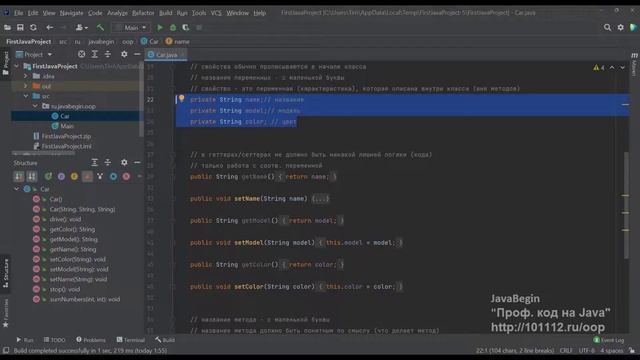The width and height of the screenshot is (640, 360).
Task: Click the editor vertical scrollbar
Action: pyautogui.click(x=626, y=204)
